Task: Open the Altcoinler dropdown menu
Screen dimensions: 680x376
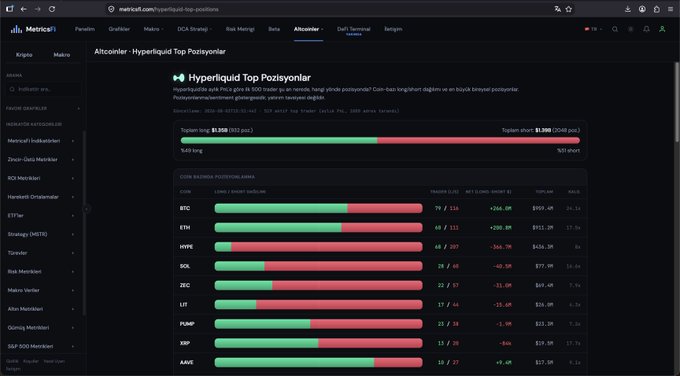Action: [x=308, y=29]
